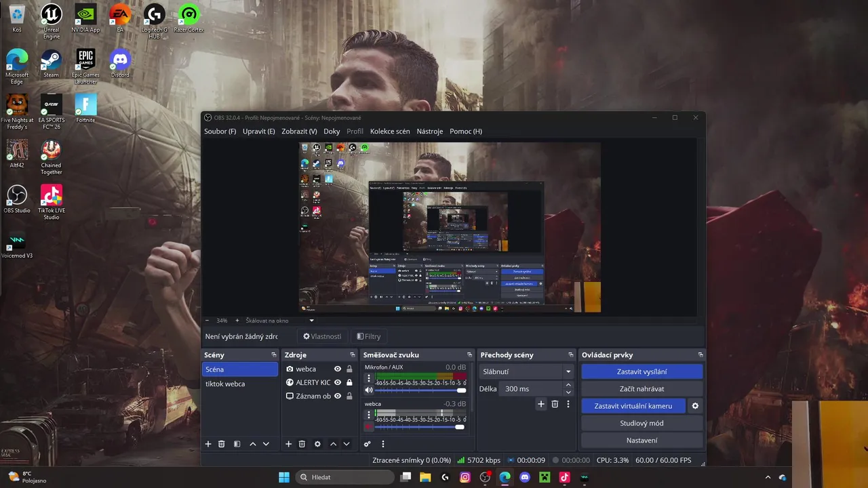This screenshot has width=868, height=488.
Task: Undock the Ovládací prvky panel
Action: point(701,355)
